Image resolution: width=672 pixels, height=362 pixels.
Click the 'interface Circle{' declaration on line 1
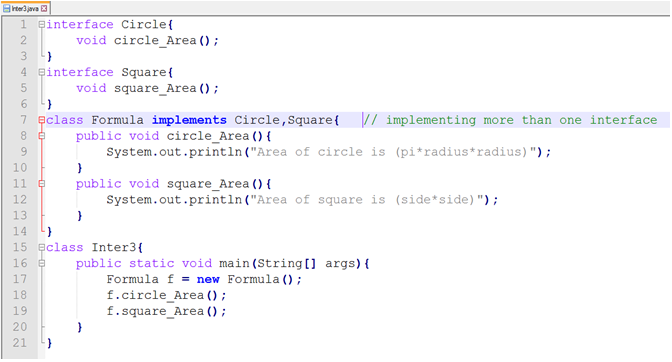click(x=109, y=24)
